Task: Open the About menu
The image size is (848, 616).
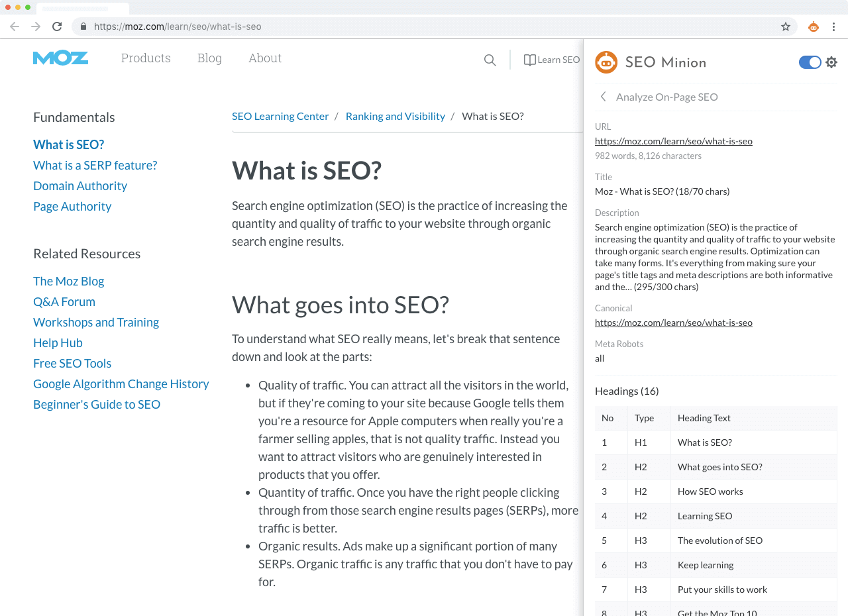Action: tap(265, 58)
